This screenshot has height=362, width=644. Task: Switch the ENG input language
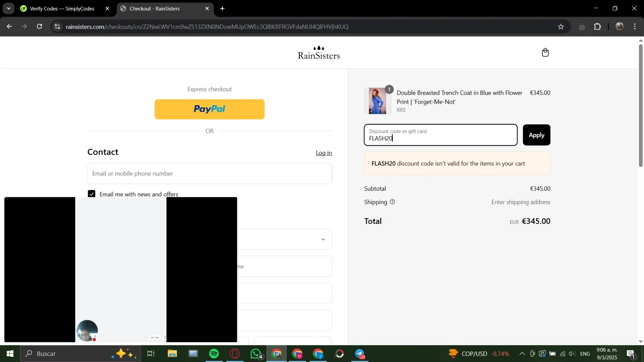[585, 354]
